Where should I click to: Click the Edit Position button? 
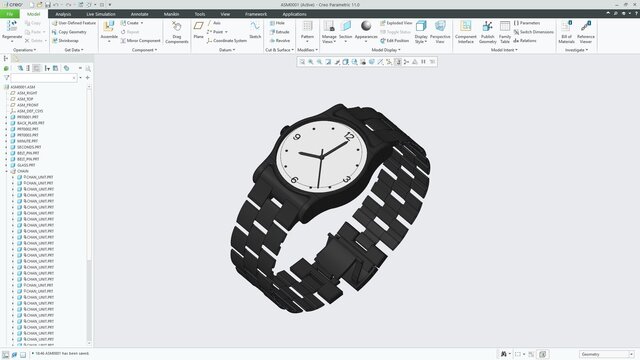394,41
